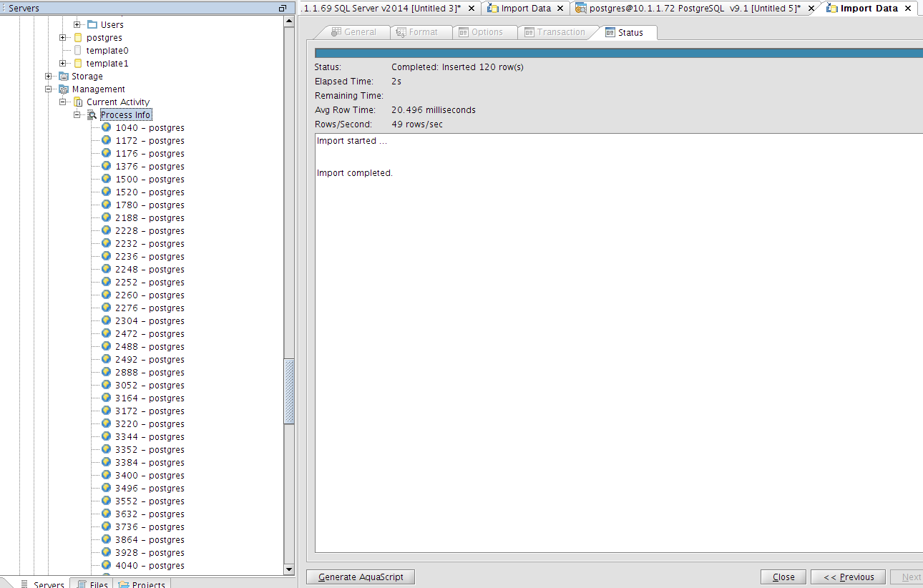923x588 pixels.
Task: Click the "Completed: Inserted 120 row(s)" status text
Action: click(457, 67)
